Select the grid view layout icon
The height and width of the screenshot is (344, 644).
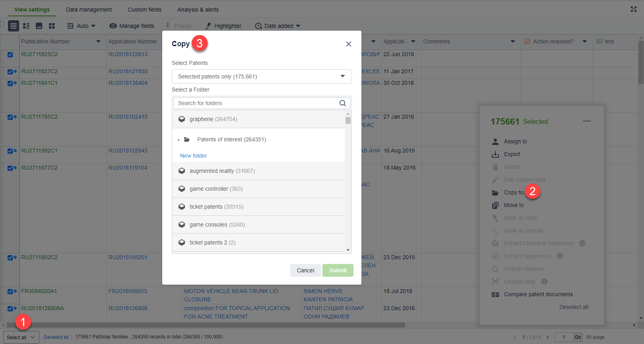click(52, 26)
